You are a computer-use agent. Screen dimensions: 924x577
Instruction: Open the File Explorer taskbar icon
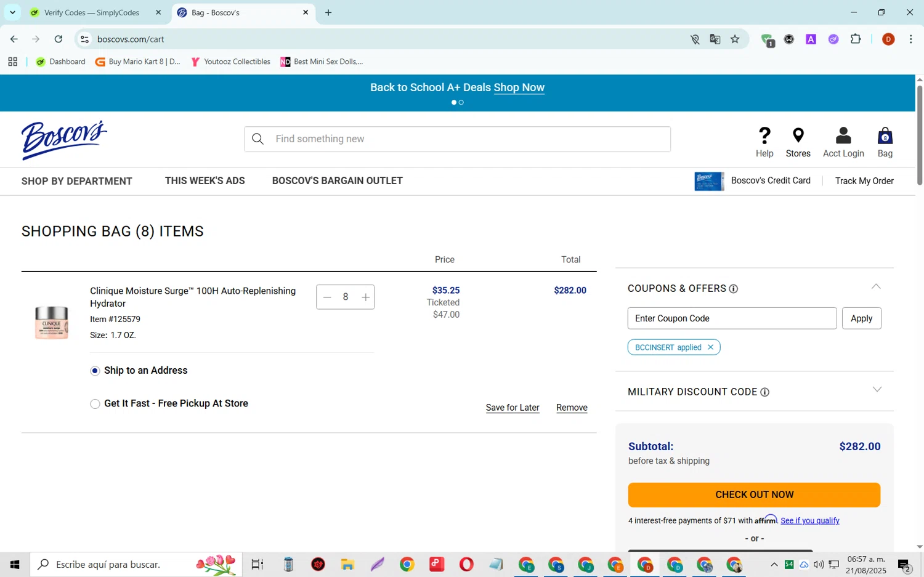click(x=347, y=565)
